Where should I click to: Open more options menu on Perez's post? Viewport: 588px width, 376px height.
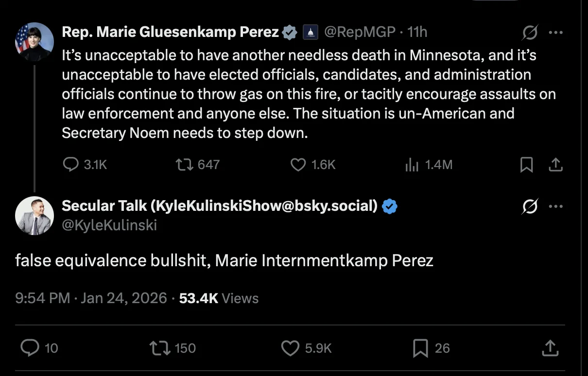pos(555,33)
